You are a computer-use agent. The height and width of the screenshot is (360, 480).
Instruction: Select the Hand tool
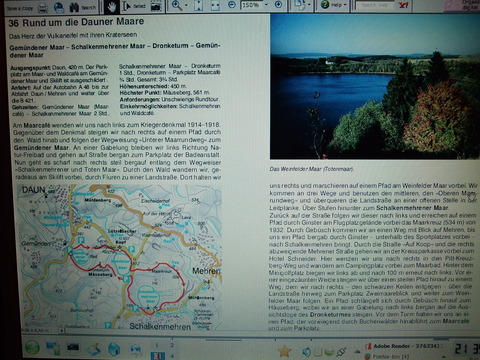coord(112,7)
